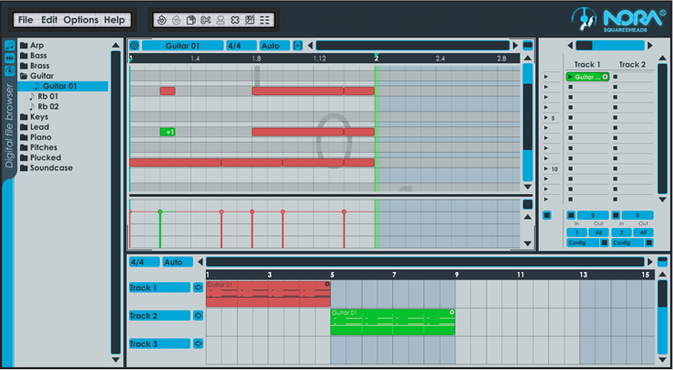
Task: Select the Rb 02 pattern file
Action: [x=43, y=106]
